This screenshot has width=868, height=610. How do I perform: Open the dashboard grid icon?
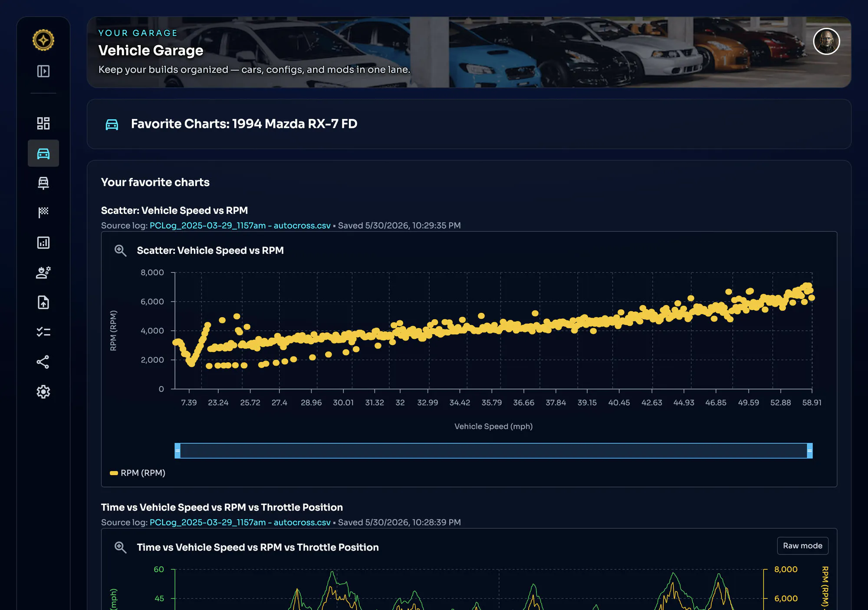coord(43,123)
